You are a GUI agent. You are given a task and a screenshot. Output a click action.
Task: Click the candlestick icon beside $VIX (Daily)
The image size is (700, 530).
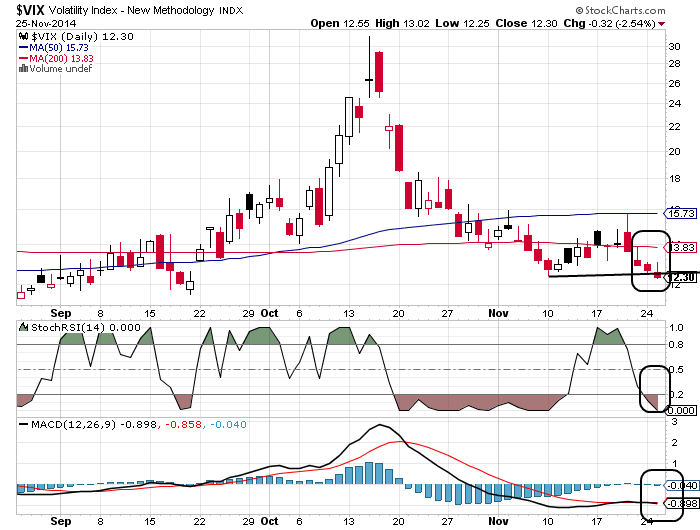[24, 36]
